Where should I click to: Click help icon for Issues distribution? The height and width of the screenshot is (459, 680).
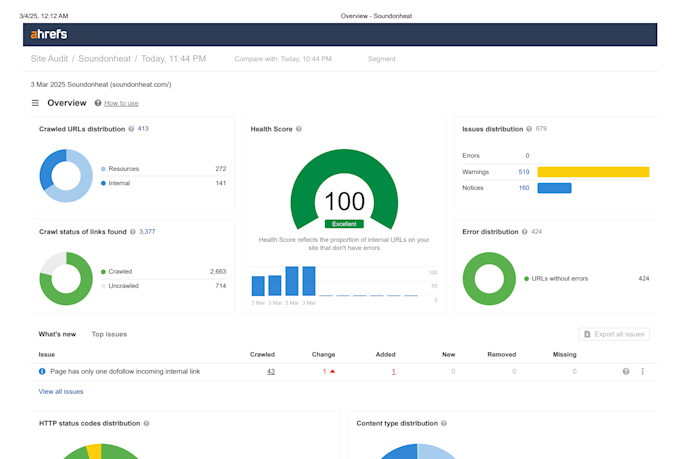(529, 129)
